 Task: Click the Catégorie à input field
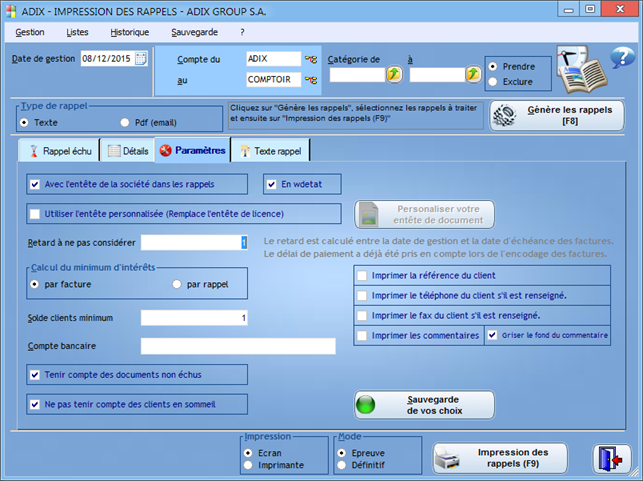pyautogui.click(x=437, y=75)
